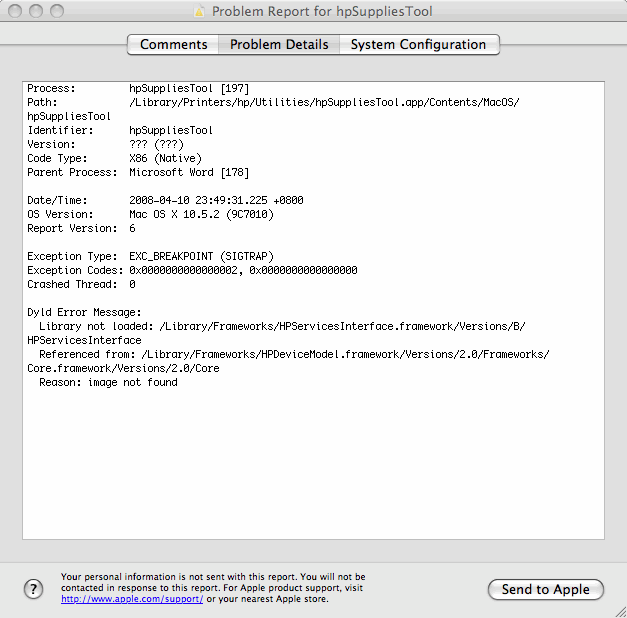627x618 pixels.
Task: Click the 'Process: hpSuppliesTool [197]' line
Action: 138,88
